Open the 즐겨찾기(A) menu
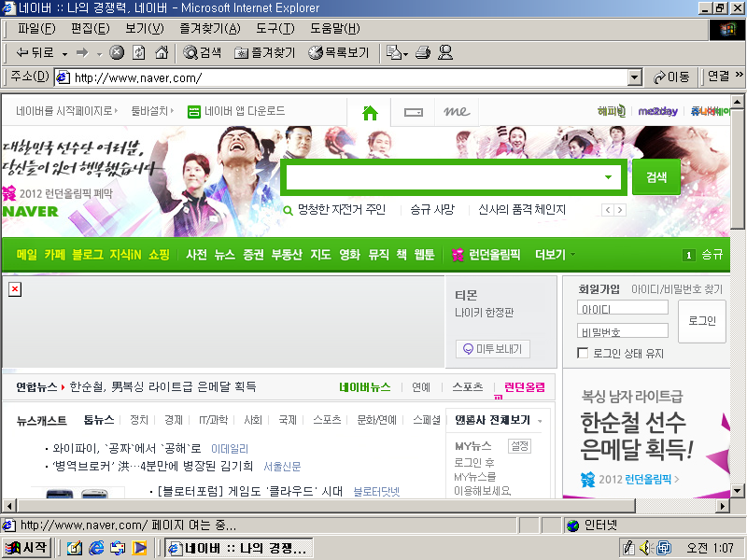The image size is (747, 560). (210, 29)
